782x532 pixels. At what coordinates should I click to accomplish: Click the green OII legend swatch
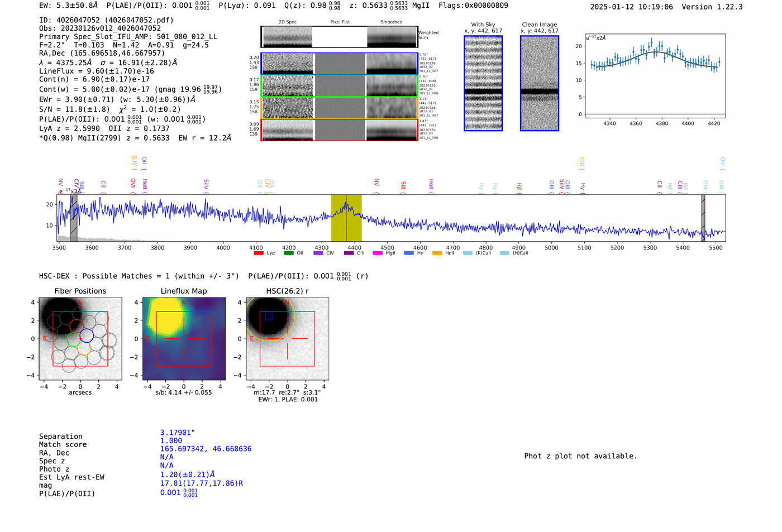pyautogui.click(x=289, y=253)
